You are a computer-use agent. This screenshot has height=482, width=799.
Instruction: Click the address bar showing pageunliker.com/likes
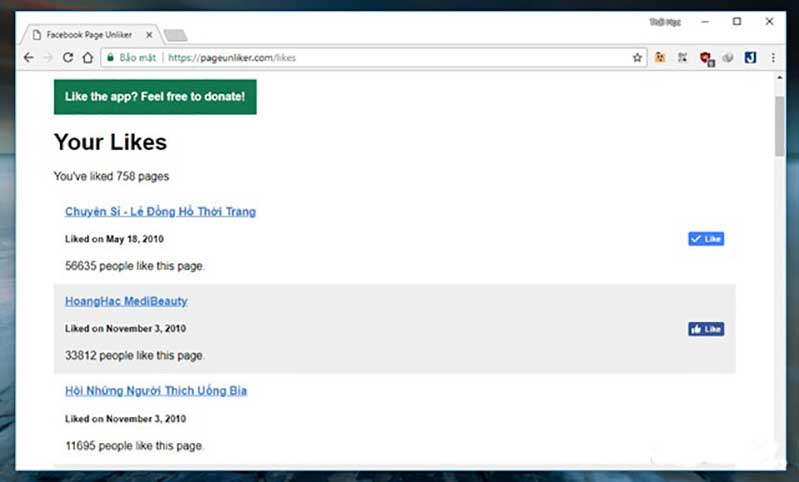(400, 58)
